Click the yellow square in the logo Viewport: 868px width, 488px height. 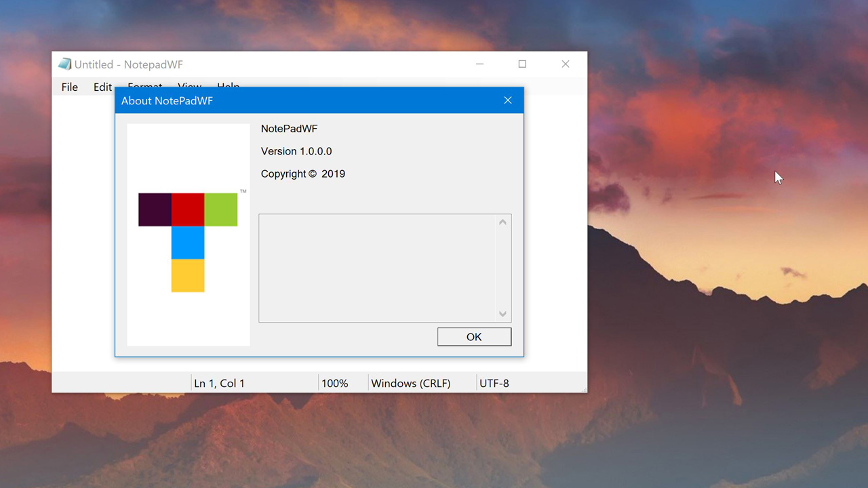click(x=188, y=276)
